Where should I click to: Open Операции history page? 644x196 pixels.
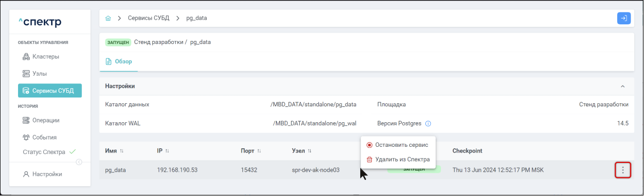tap(45, 120)
